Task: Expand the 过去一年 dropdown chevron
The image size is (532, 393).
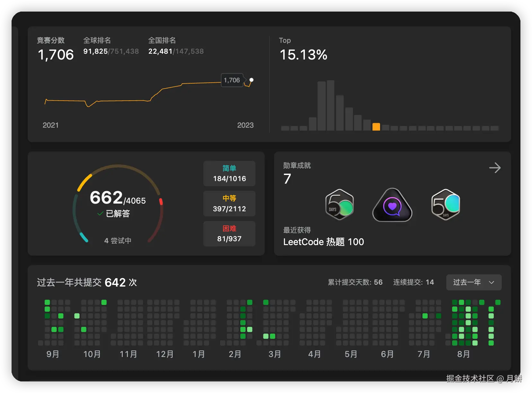Action: (x=491, y=282)
